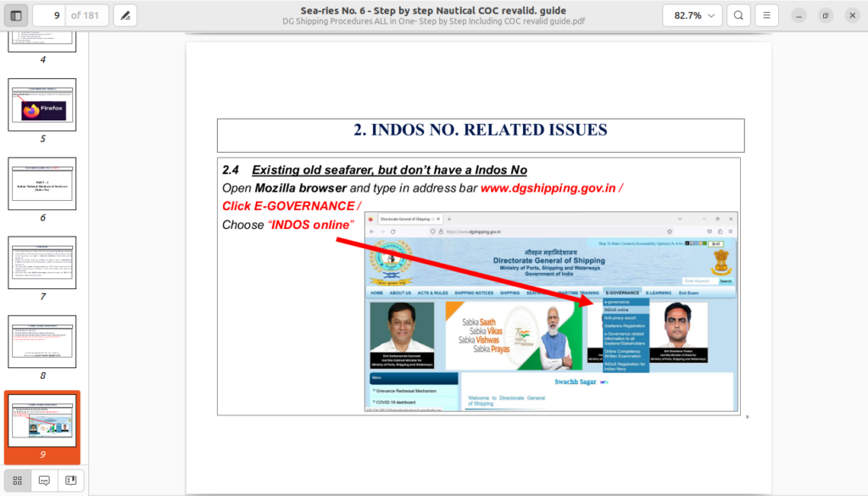Minimize the document viewer window
Viewport: 868px width, 496px height.
tap(799, 15)
